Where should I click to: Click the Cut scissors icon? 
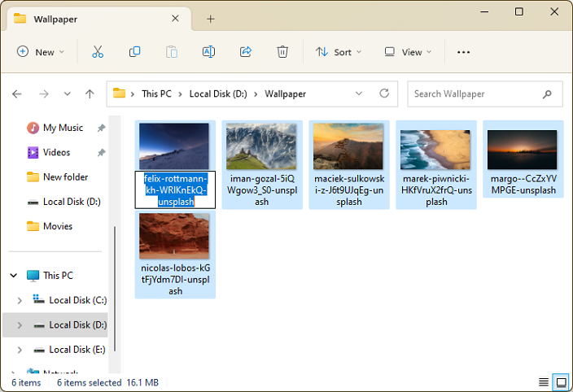98,52
